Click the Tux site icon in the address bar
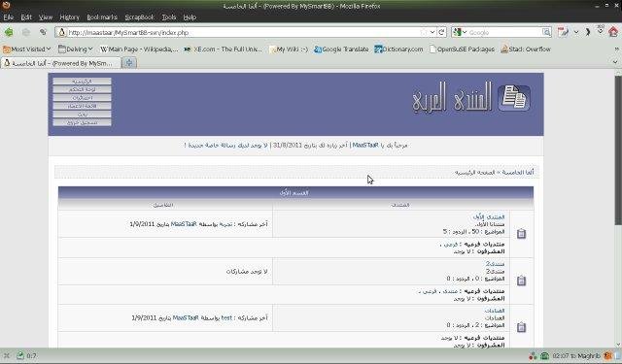622x364 pixels. tap(62, 32)
